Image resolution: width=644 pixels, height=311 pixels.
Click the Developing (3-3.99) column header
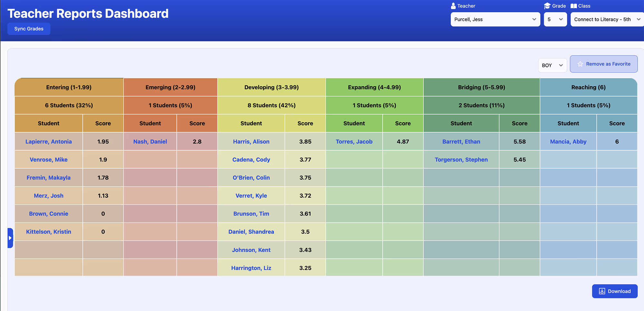(271, 87)
